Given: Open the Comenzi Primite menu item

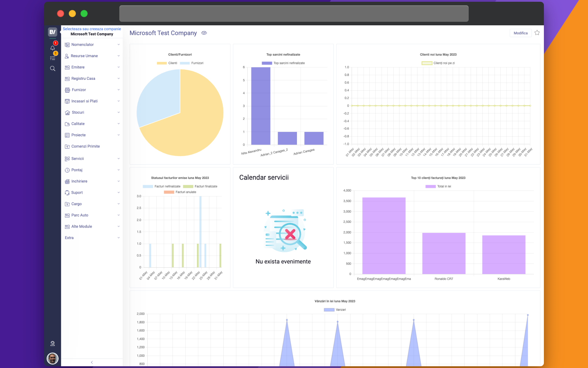Looking at the screenshot, I should point(85,146).
